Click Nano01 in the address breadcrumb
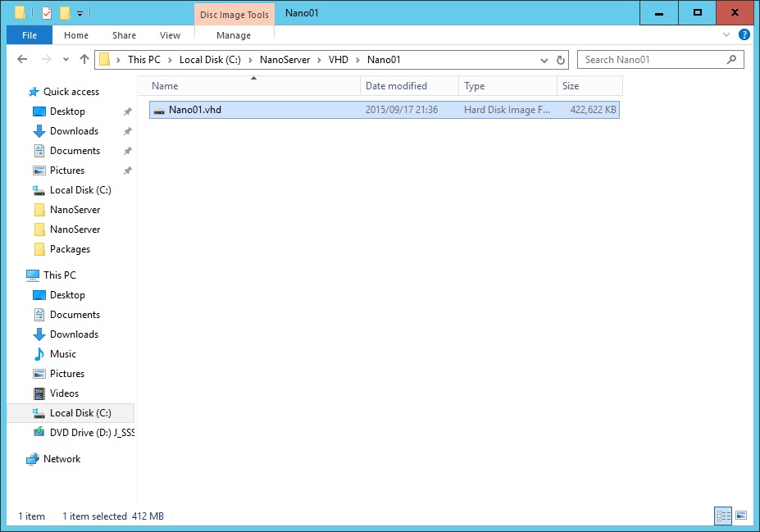The image size is (760, 532). coord(384,60)
